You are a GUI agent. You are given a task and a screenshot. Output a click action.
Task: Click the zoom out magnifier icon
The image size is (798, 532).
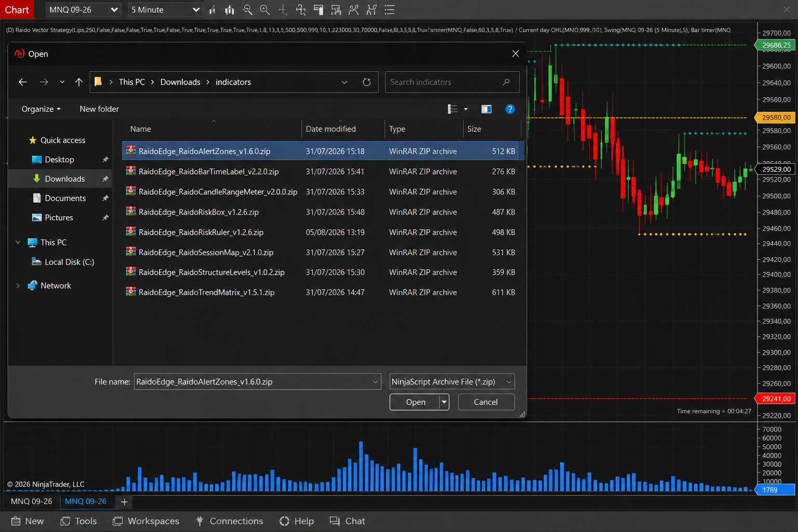[x=265, y=10]
